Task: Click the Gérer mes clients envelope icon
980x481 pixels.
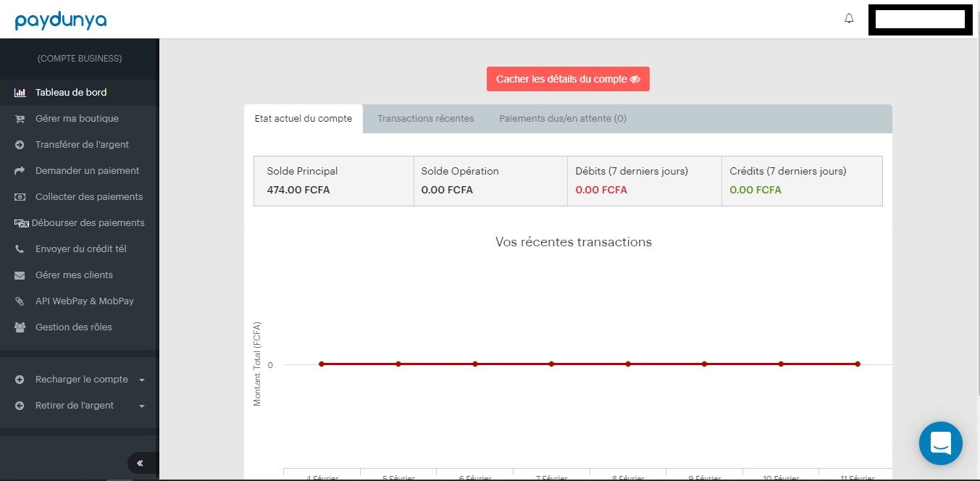Action: 20,275
